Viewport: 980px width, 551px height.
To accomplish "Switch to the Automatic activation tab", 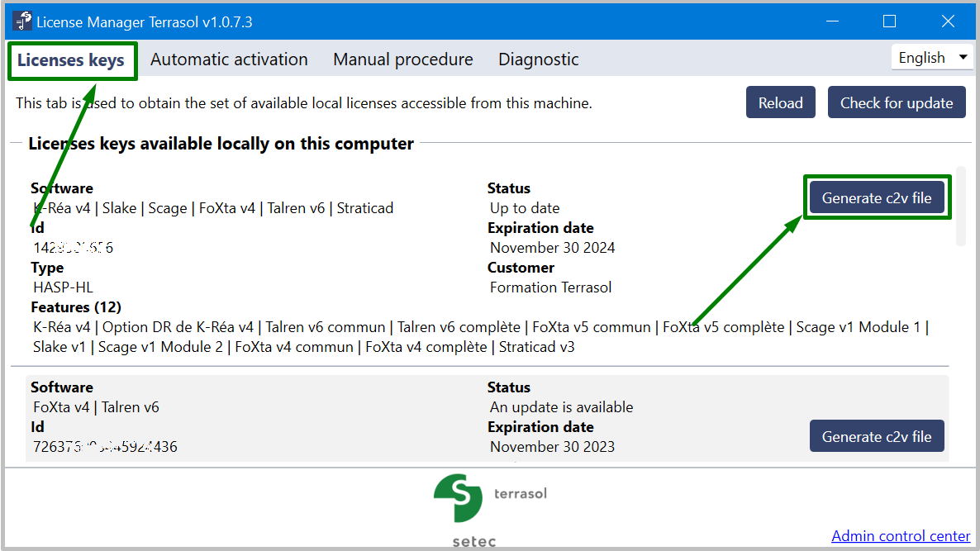I will click(229, 59).
